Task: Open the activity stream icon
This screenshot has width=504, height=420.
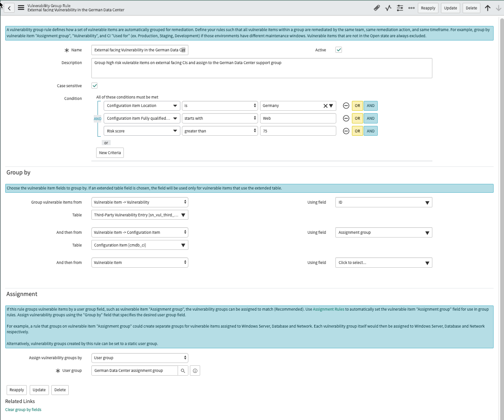Action: point(388,8)
